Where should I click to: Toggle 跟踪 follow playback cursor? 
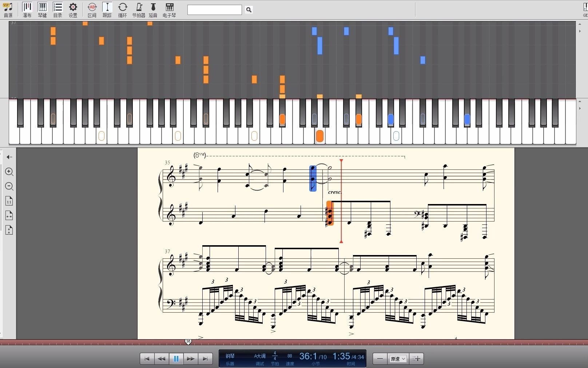pos(107,10)
